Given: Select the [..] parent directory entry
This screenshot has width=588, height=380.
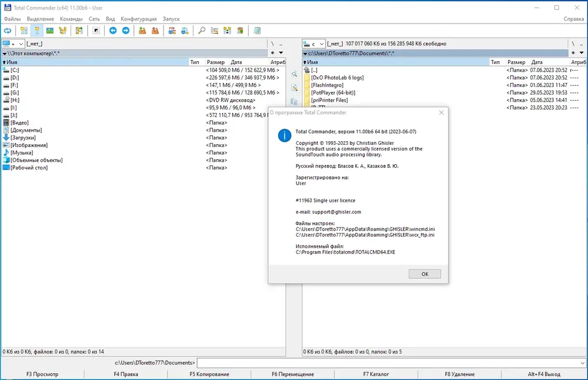Looking at the screenshot, I should 445,70.
